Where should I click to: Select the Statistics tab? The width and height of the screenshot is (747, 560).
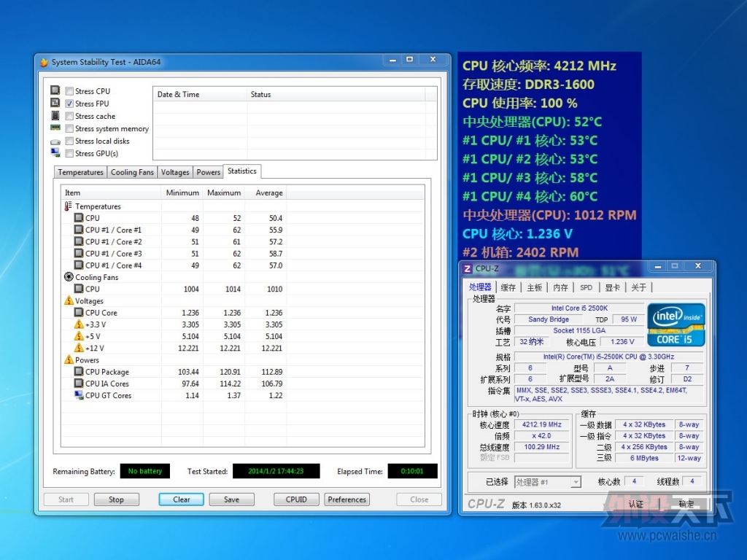click(242, 171)
